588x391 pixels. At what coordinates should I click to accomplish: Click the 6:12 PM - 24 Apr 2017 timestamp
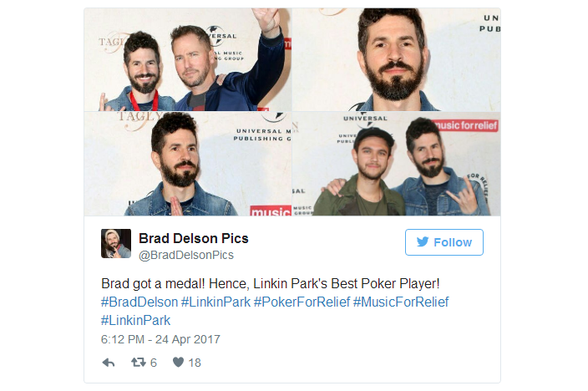[160, 339]
